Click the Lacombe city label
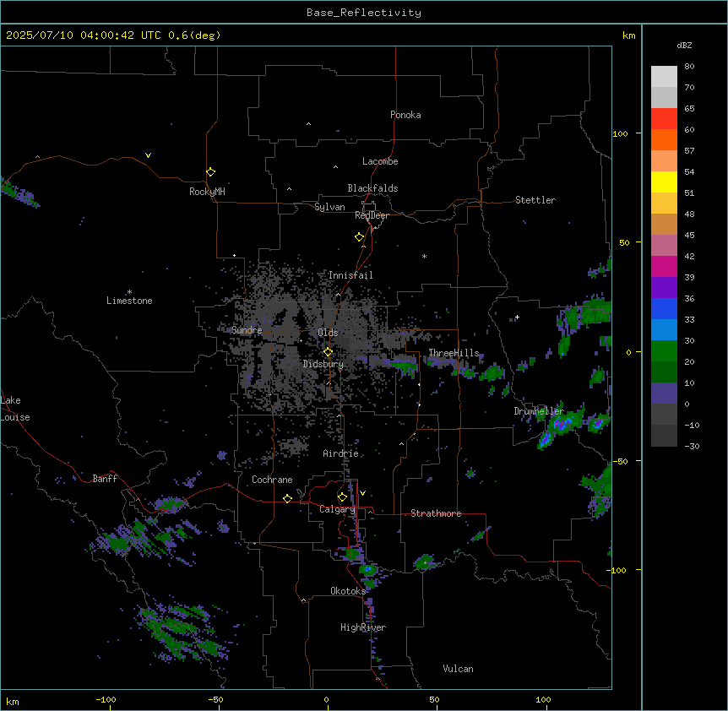This screenshot has height=711, width=728. point(380,161)
